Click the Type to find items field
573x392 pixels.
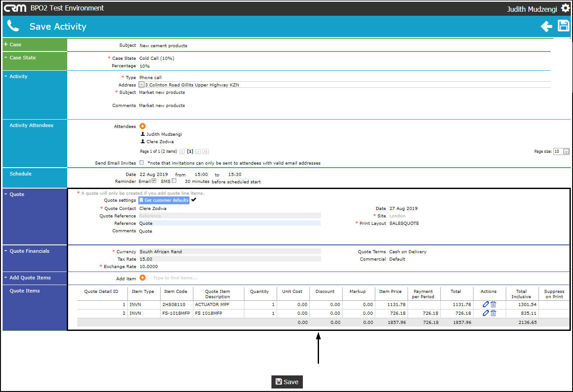[x=175, y=278]
